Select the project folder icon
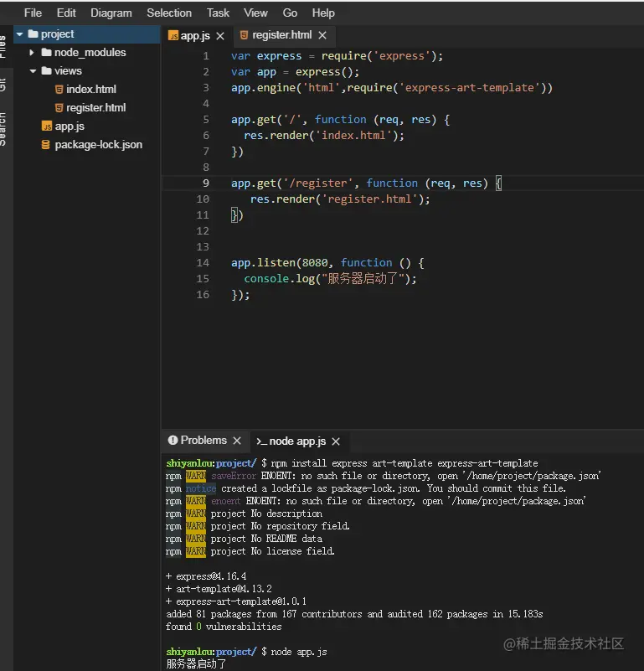 33,34
